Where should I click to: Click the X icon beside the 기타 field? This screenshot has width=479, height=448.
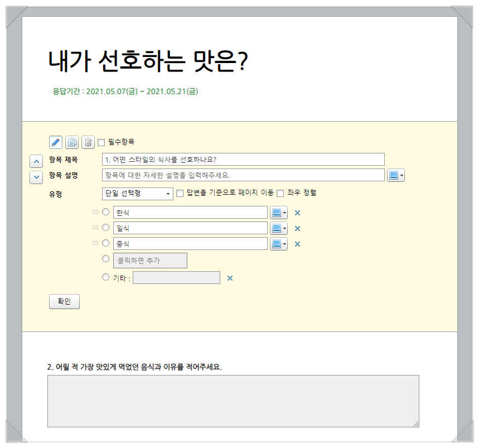pos(229,277)
